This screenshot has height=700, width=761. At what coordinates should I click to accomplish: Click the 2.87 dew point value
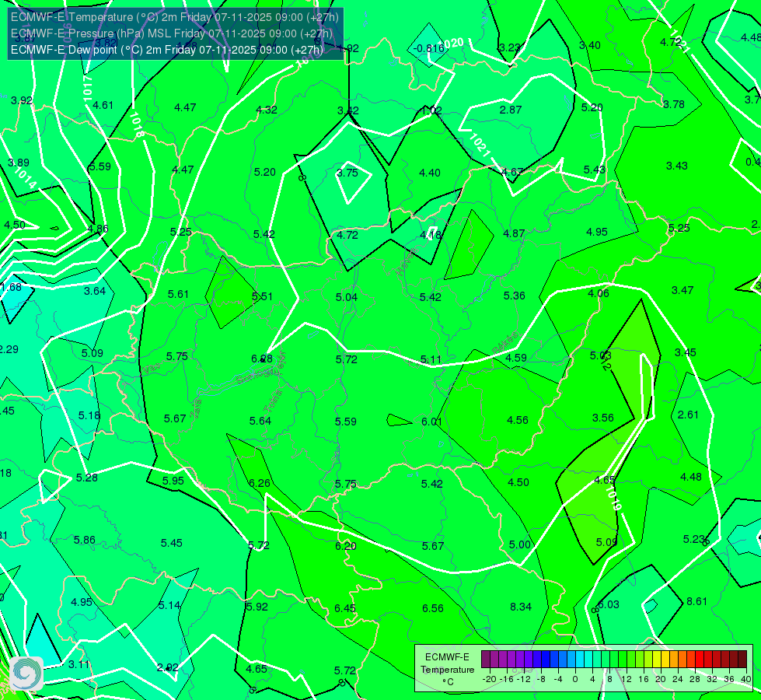[511, 110]
